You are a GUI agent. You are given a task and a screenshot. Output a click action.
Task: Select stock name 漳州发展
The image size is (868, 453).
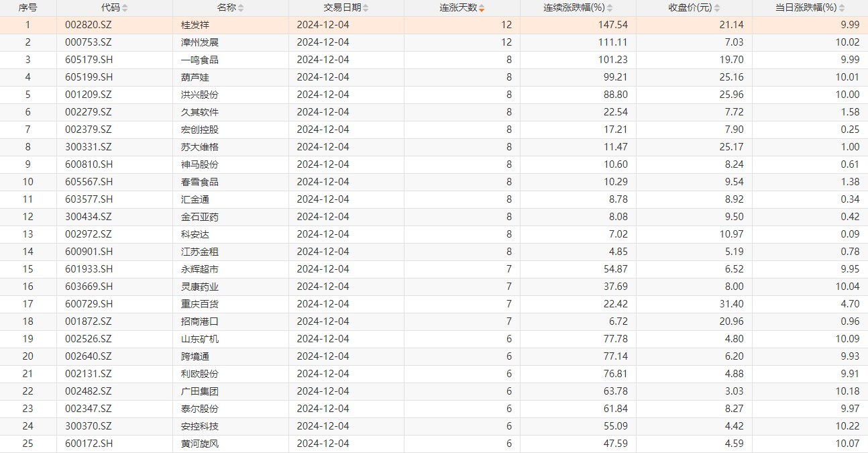click(200, 42)
